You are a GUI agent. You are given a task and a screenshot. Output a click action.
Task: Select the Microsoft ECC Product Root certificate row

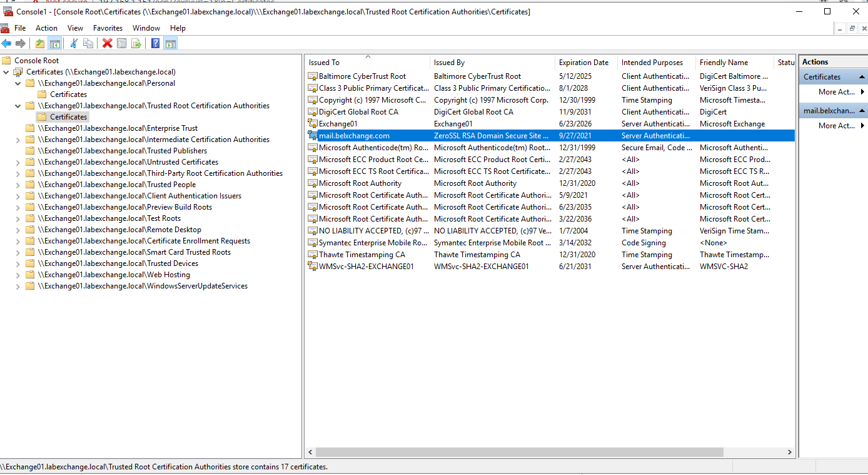pyautogui.click(x=550, y=159)
